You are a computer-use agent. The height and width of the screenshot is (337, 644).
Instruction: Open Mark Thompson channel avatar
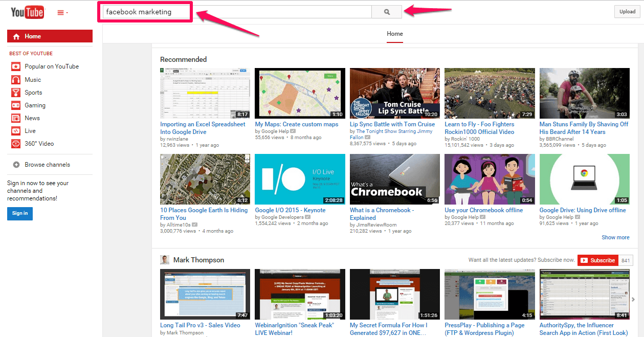(x=165, y=260)
